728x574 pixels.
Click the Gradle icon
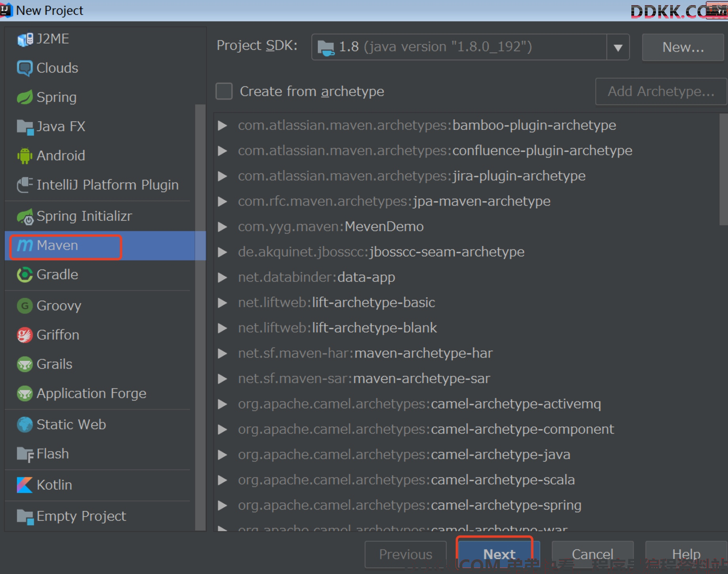point(25,275)
